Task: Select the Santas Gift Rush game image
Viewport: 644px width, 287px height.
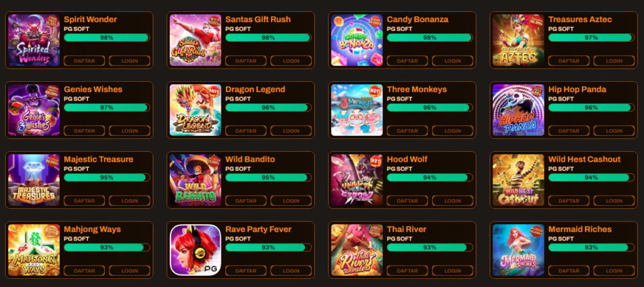Action: click(196, 40)
